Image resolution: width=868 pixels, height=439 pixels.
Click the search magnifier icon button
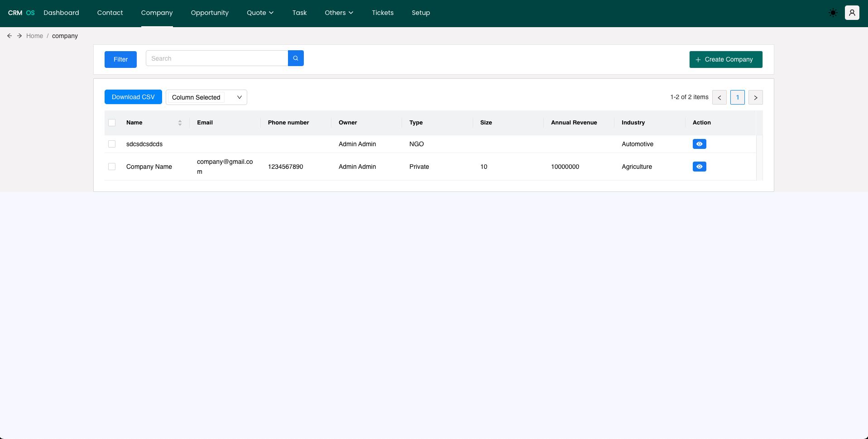point(295,58)
